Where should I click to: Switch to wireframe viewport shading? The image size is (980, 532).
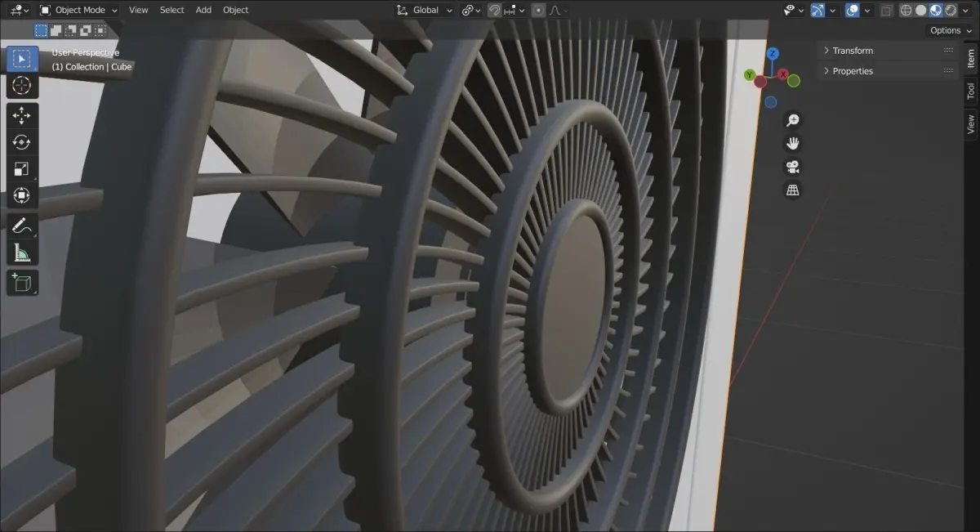click(906, 10)
